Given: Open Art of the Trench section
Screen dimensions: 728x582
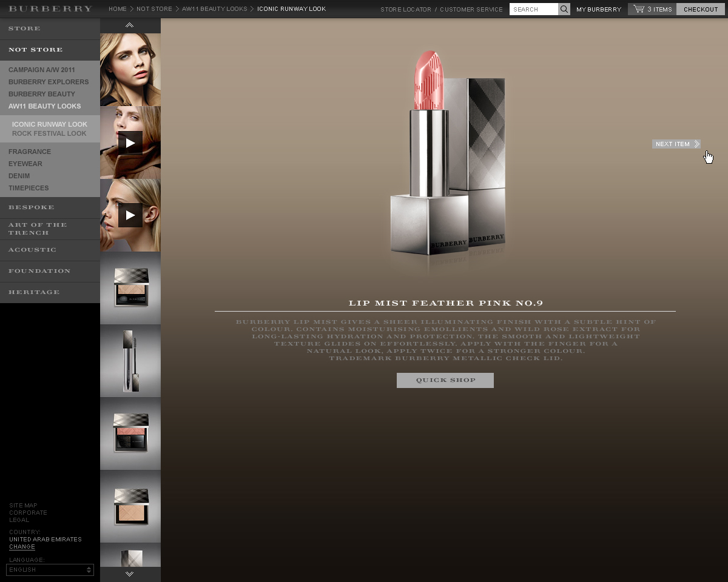Looking at the screenshot, I should [38, 229].
